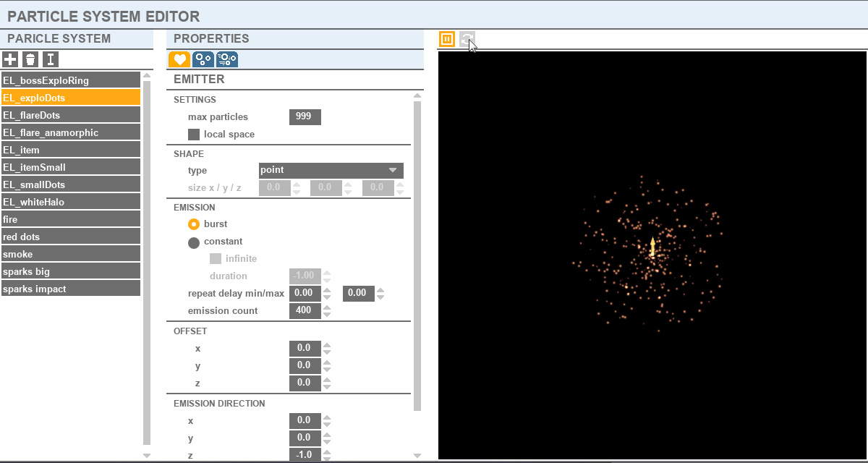868x463 pixels.
Task: Toggle the local space checkbox
Action: 194,135
